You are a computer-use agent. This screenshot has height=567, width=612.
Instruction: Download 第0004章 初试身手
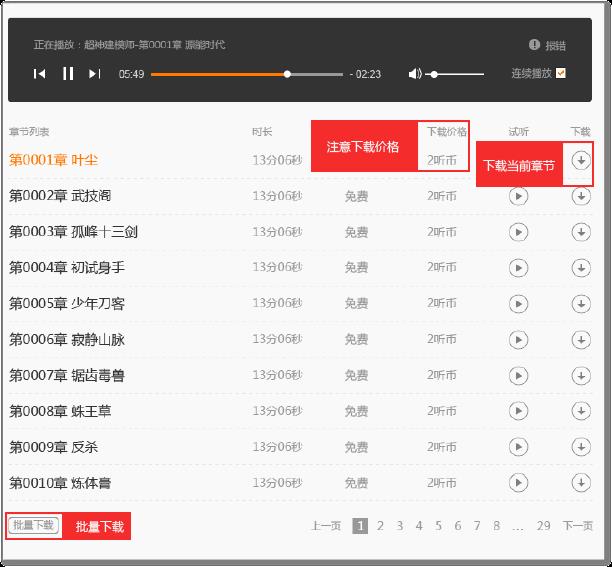click(x=581, y=268)
